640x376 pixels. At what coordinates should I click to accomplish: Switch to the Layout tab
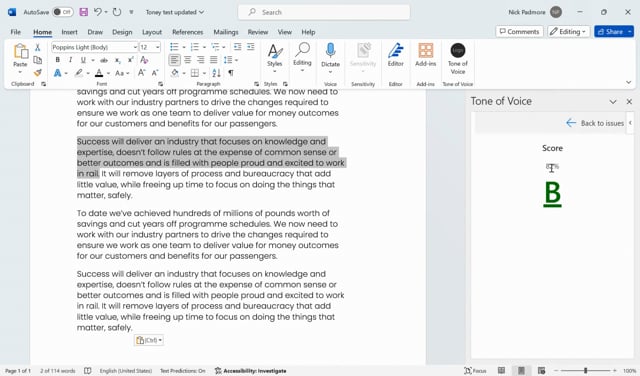[x=152, y=32]
